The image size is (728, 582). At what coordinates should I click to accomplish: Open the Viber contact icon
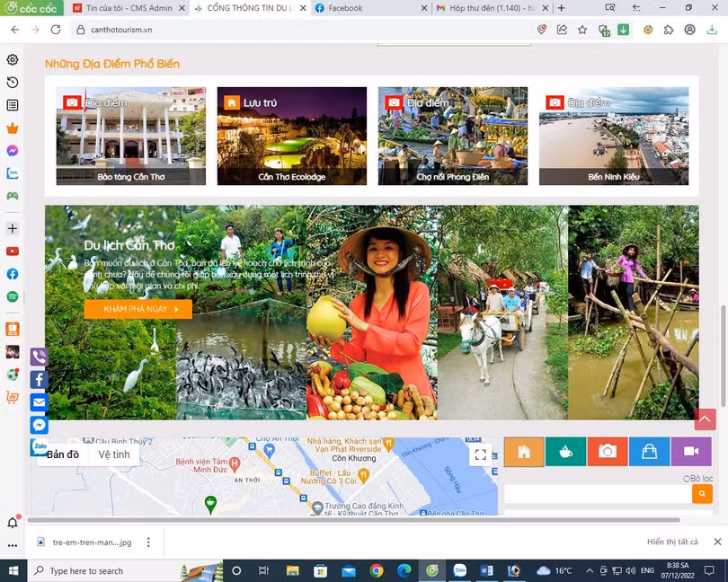tap(39, 356)
